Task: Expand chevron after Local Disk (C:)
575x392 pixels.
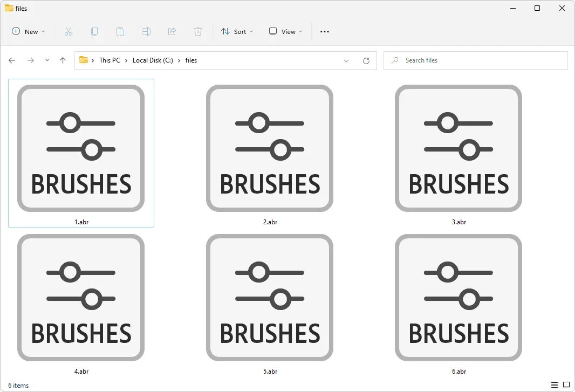Action: [x=179, y=60]
